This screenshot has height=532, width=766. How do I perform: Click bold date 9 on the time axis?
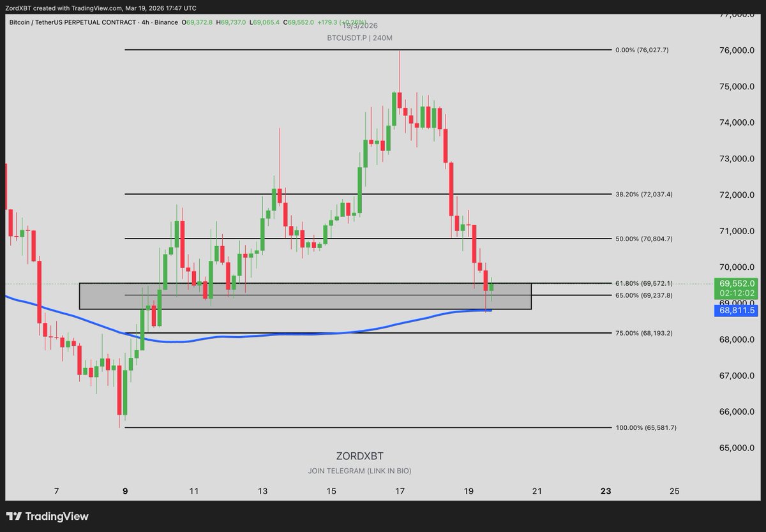tap(125, 491)
